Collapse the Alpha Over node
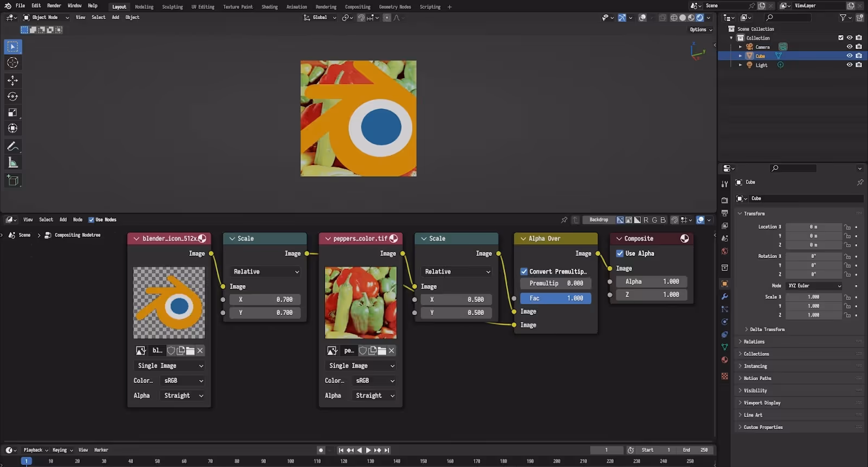This screenshot has height=467, width=868. [x=524, y=239]
